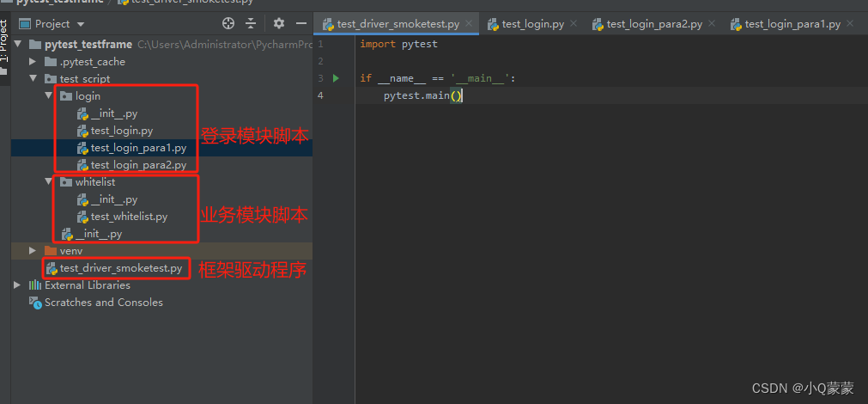Expand External Libraries node
This screenshot has width=868, height=404.
(17, 285)
